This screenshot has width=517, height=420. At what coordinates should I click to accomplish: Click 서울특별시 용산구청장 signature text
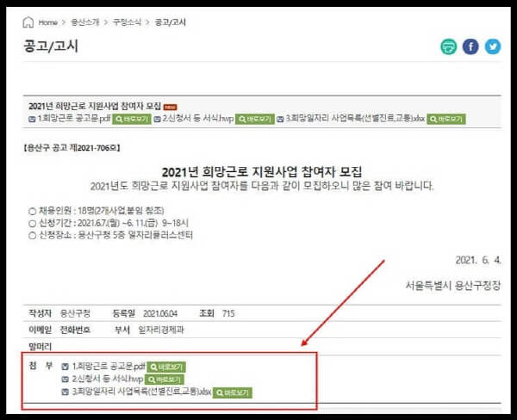(x=453, y=285)
